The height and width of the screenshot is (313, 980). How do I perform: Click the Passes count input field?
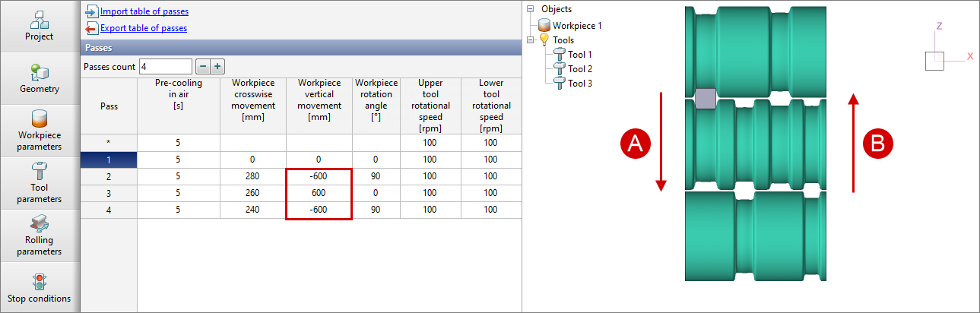tap(165, 67)
